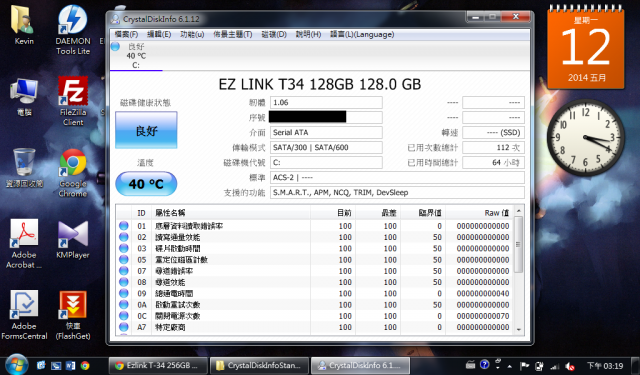
Task: Open KMPlayer desktop icon
Action: coord(73,239)
